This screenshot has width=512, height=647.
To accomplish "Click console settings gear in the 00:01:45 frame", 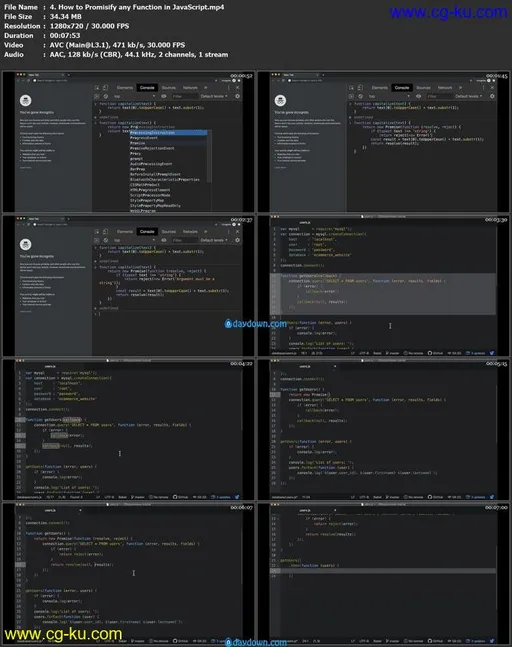I will click(x=492, y=96).
